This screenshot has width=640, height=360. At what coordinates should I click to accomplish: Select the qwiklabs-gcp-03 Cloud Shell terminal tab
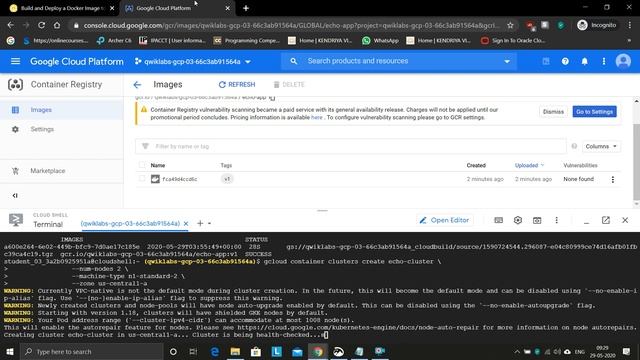[130, 224]
